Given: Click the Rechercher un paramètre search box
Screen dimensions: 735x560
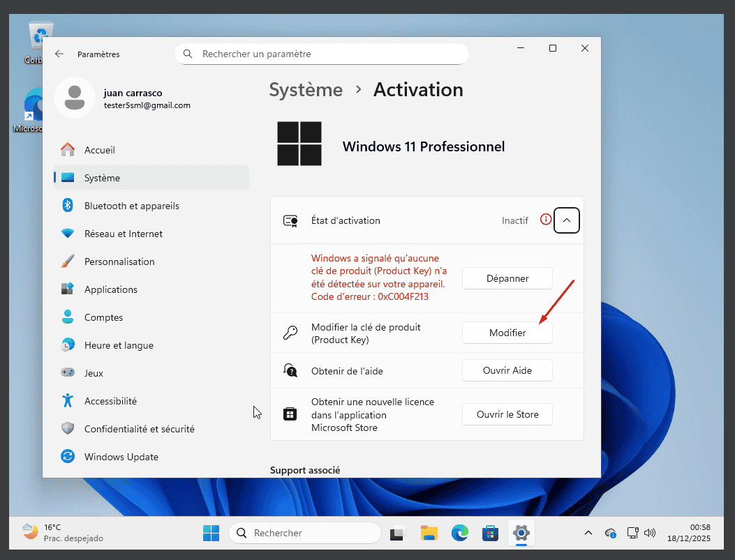Looking at the screenshot, I should (x=321, y=54).
